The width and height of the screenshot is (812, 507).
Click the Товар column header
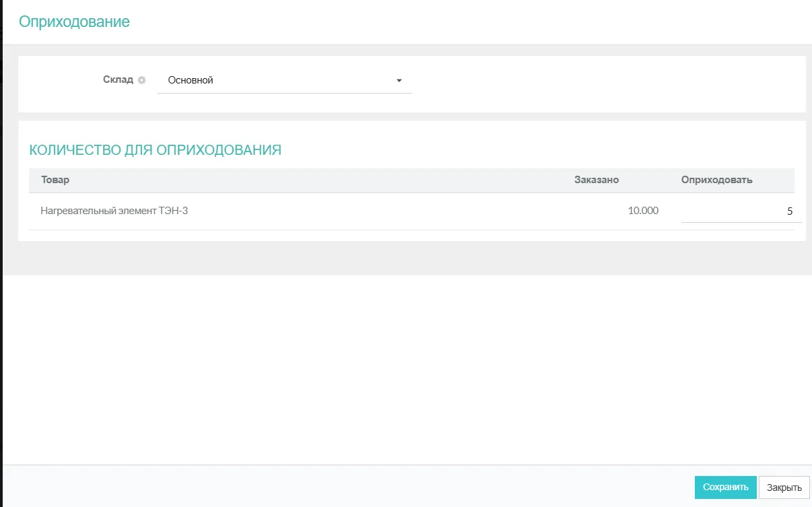(55, 180)
